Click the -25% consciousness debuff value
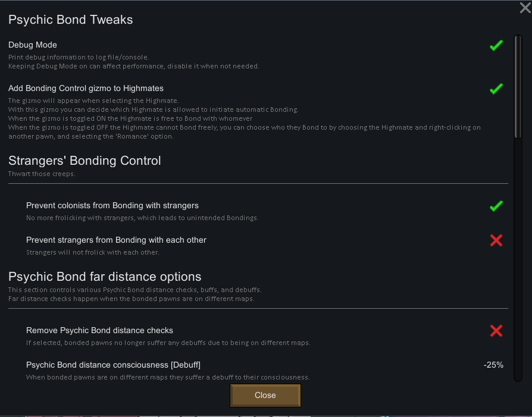Image resolution: width=532 pixels, height=417 pixels. coord(493,365)
